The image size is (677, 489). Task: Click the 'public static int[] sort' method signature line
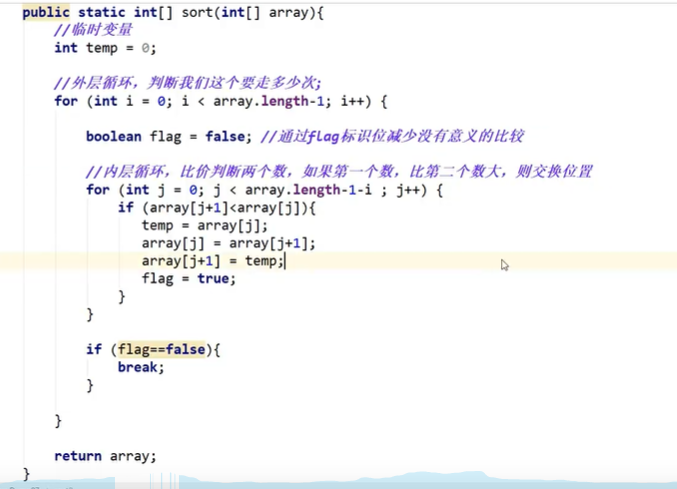pos(173,13)
